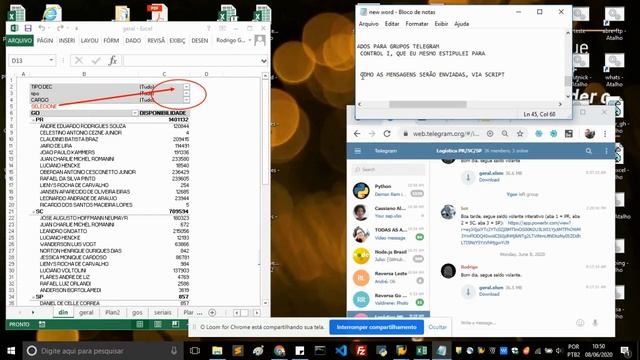Image resolution: width=640 pixels, height=360 pixels.
Task: Open Visual Studio Code from the taskbar
Action: click(x=341, y=351)
